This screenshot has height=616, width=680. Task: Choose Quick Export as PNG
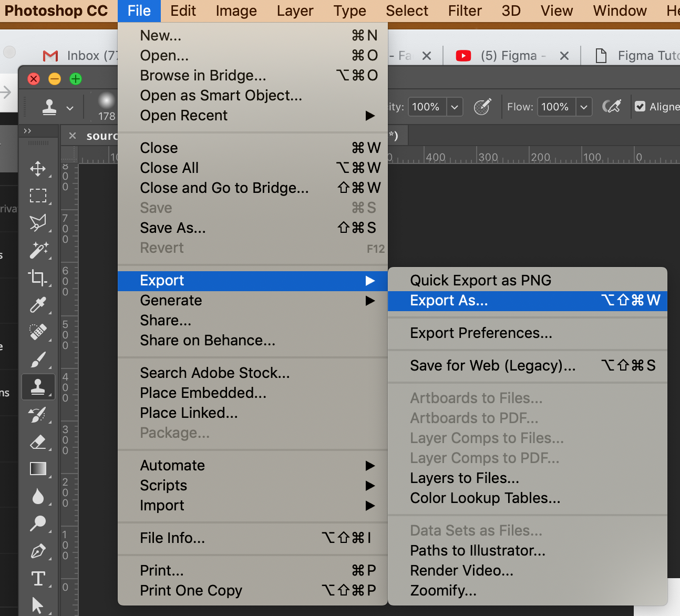tap(528, 281)
